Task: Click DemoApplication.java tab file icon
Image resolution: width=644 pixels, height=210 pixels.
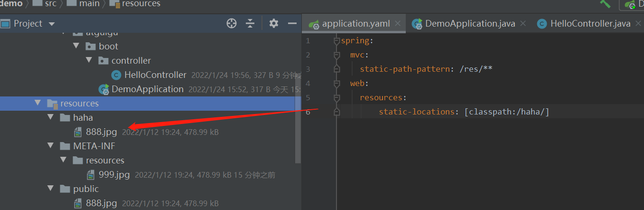Action: pyautogui.click(x=417, y=23)
